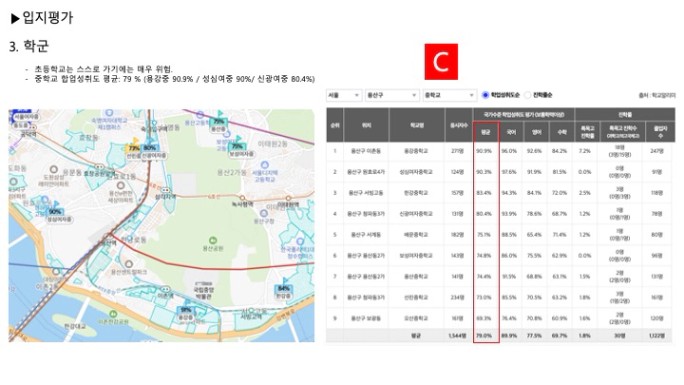Image resolution: width=684 pixels, height=385 pixels.
Task: Click the 90% 성심여자중 flag marker on map
Action: pyautogui.click(x=55, y=211)
